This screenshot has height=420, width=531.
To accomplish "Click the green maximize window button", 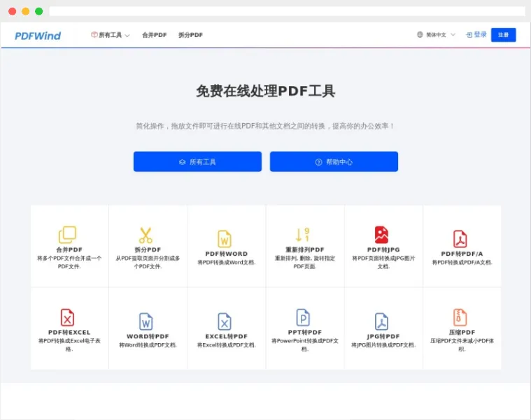I will pyautogui.click(x=39, y=11).
